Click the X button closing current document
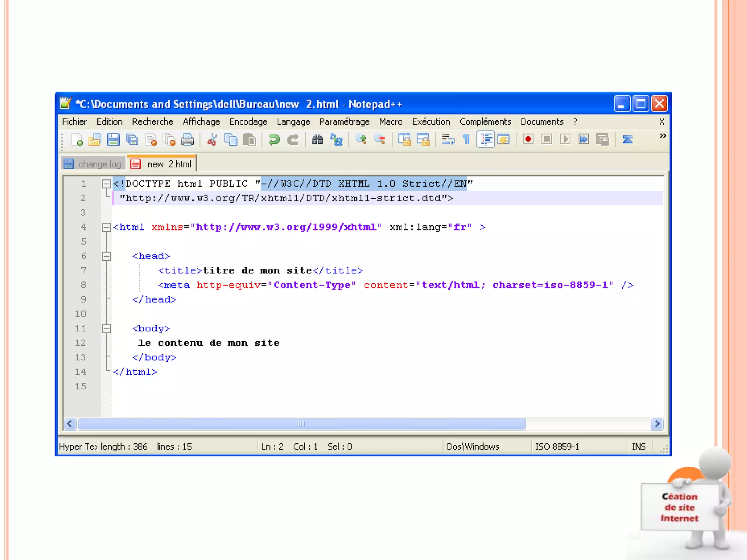Image resolution: width=747 pixels, height=560 pixels. pyautogui.click(x=662, y=122)
